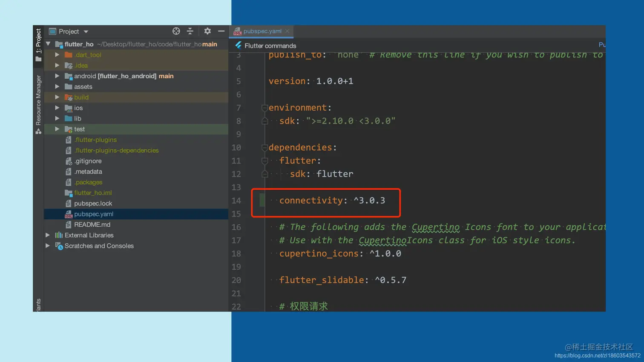Click 'connectivity: ^3.0.3' in the editor
Screen dimensions: 644x362
point(332,200)
